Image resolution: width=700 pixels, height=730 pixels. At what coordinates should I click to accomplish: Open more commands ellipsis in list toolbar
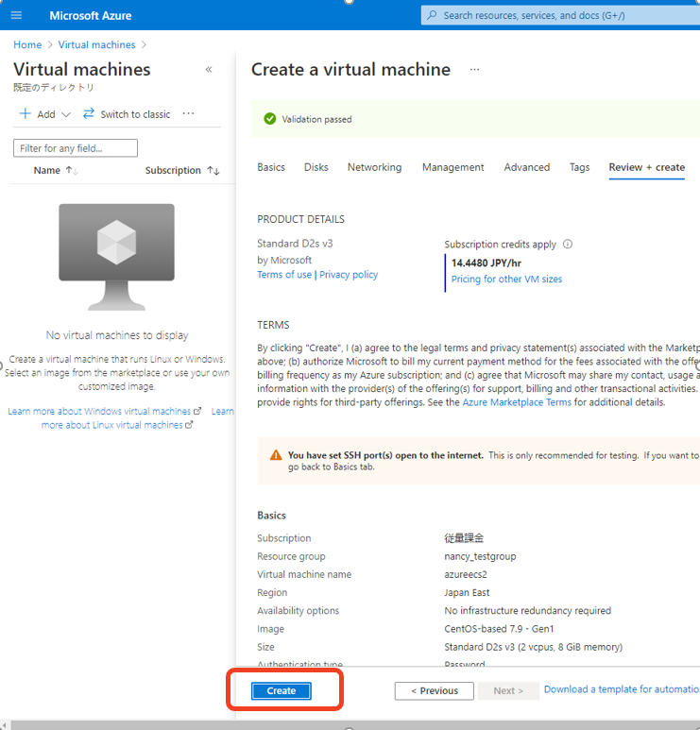tap(189, 113)
